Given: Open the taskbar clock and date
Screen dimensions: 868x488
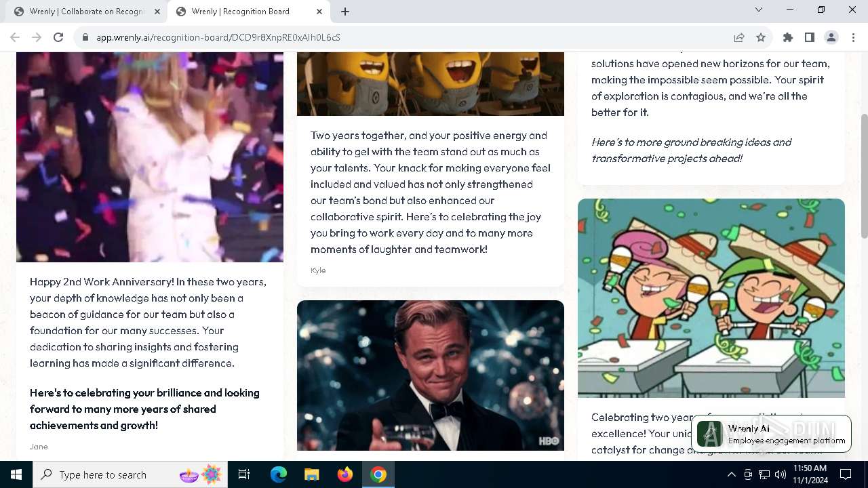Looking at the screenshot, I should [810, 474].
